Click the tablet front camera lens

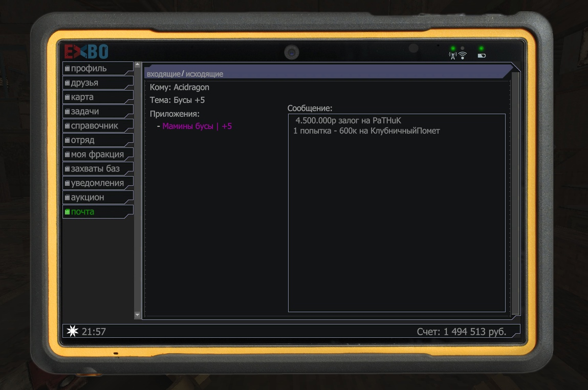pos(292,52)
